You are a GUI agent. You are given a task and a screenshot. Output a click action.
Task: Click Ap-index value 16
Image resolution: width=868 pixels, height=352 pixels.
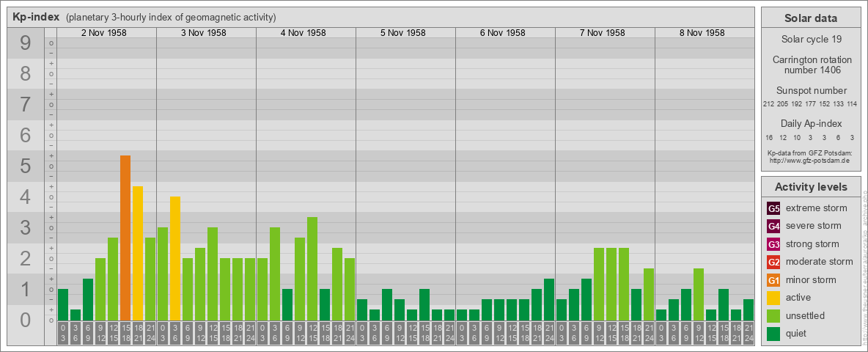point(769,137)
